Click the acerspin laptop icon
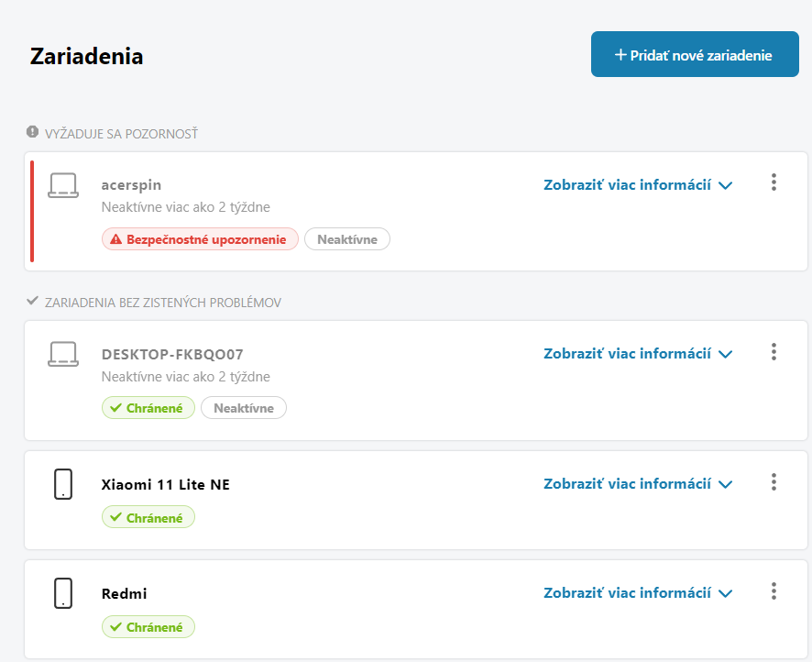812x662 pixels. point(63,185)
